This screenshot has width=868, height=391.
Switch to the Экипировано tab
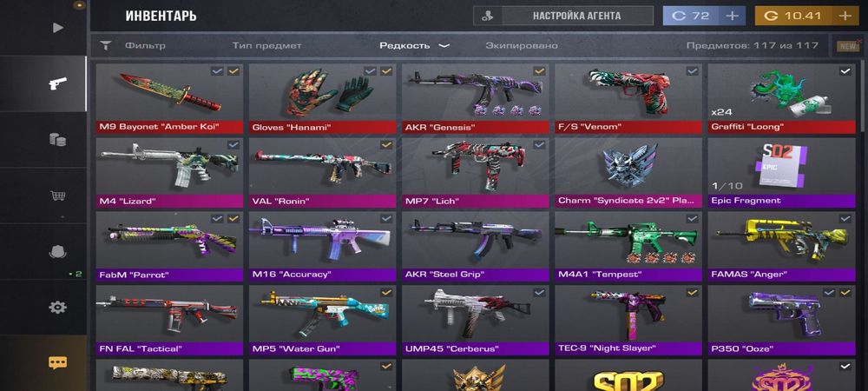pos(522,45)
